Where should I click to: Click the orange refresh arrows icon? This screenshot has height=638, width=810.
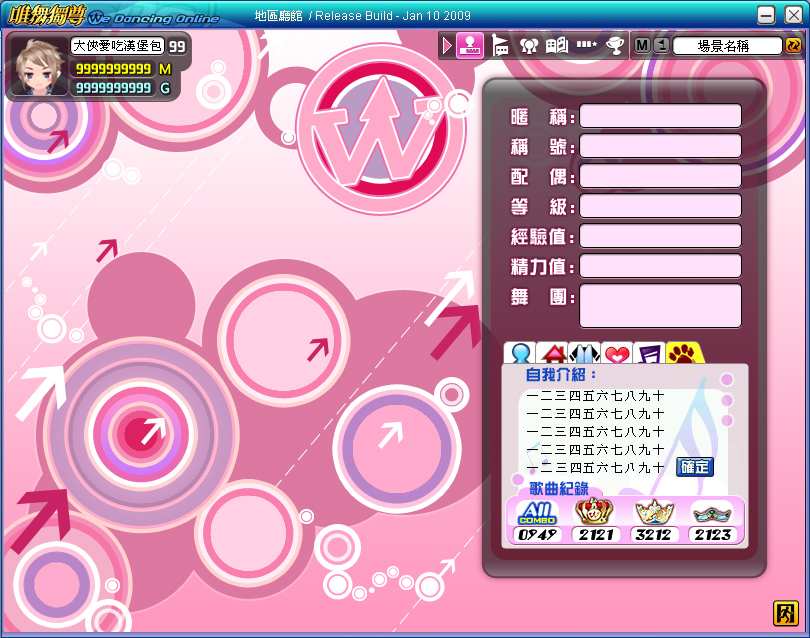tap(793, 45)
